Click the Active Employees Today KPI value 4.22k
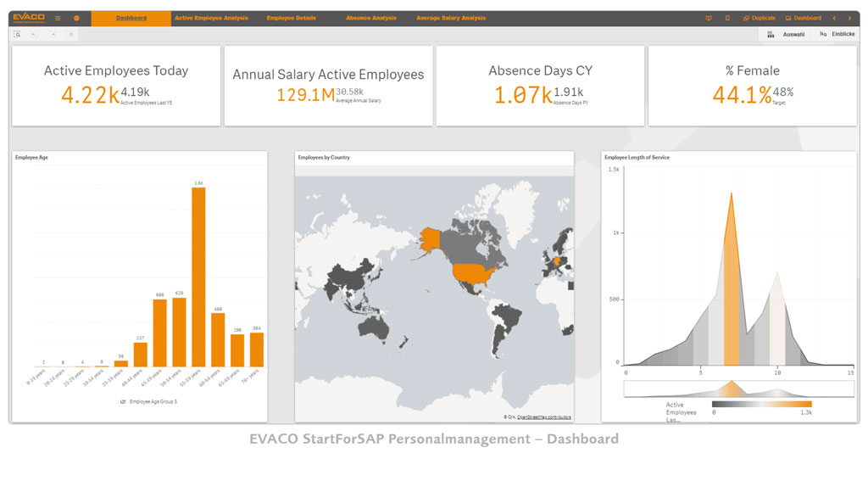Screen dimensions: 868x481 pos(90,95)
